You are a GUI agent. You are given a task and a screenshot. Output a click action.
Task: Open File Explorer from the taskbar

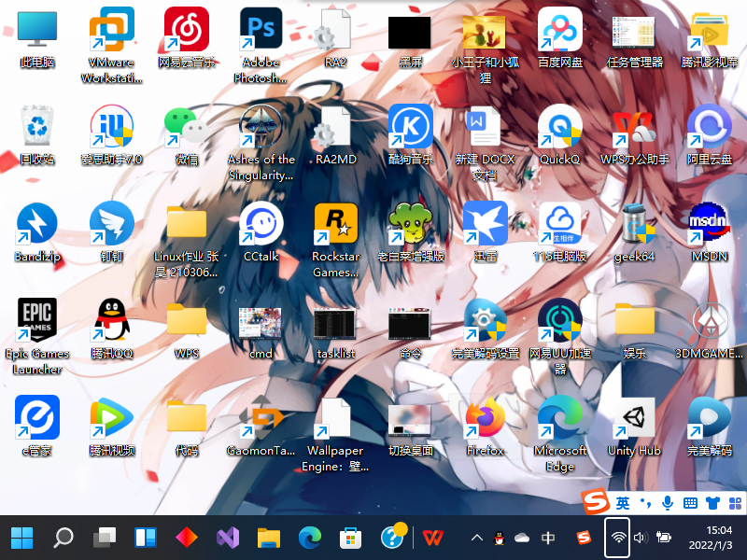(x=269, y=539)
